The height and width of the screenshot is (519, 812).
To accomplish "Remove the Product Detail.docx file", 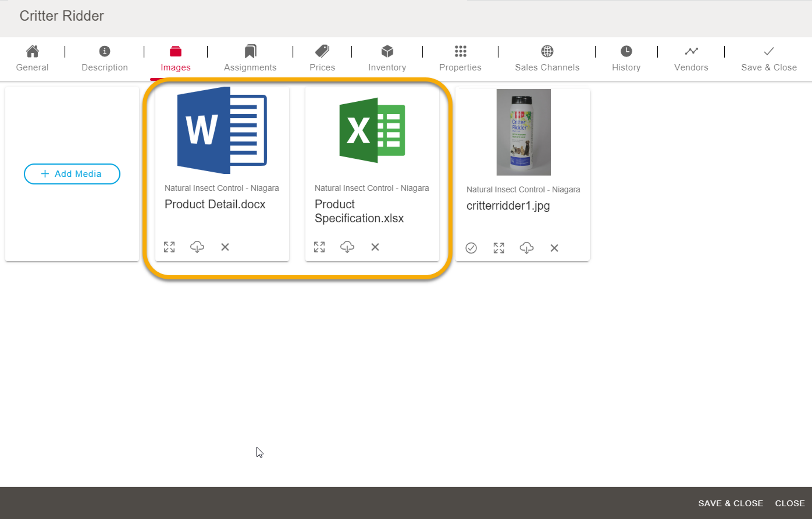I will (x=225, y=247).
